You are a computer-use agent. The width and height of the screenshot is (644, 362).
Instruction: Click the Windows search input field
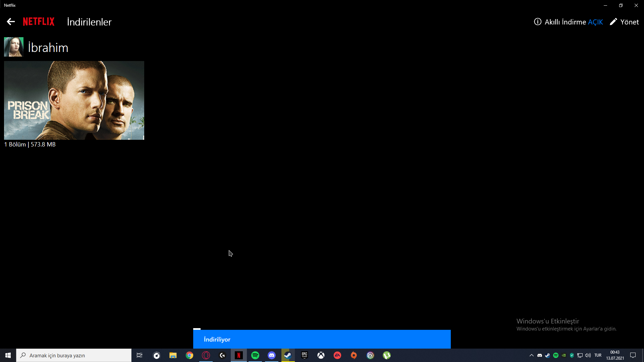point(74,355)
